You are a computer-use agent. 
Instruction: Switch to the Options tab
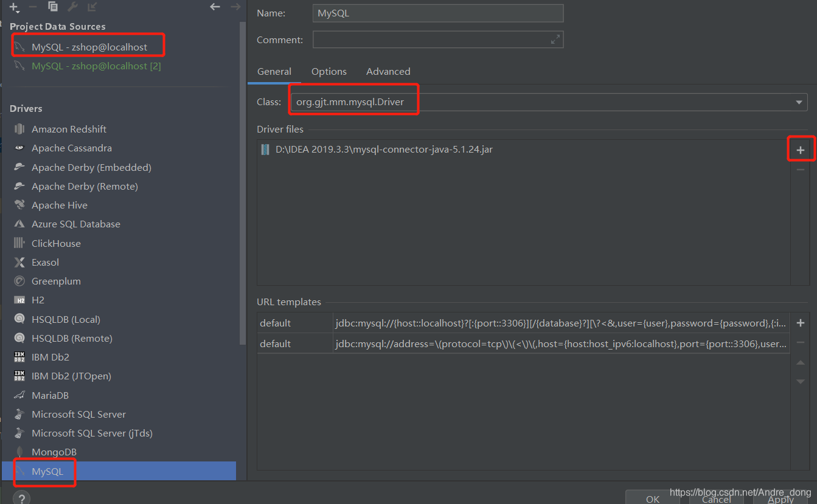[x=329, y=72]
